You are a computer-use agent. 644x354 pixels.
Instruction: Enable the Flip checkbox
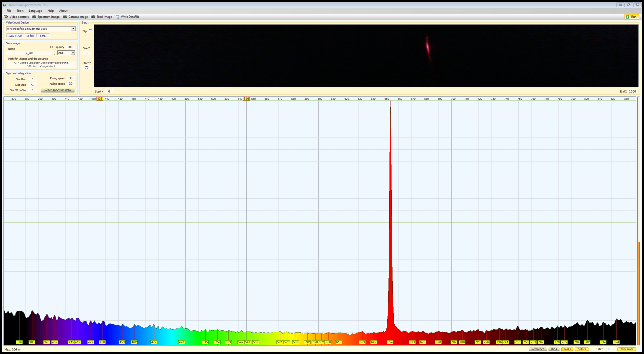point(90,31)
